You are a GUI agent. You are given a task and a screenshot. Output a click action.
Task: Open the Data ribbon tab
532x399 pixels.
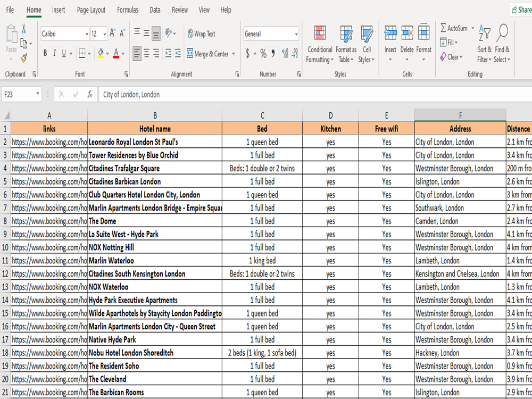coord(154,10)
